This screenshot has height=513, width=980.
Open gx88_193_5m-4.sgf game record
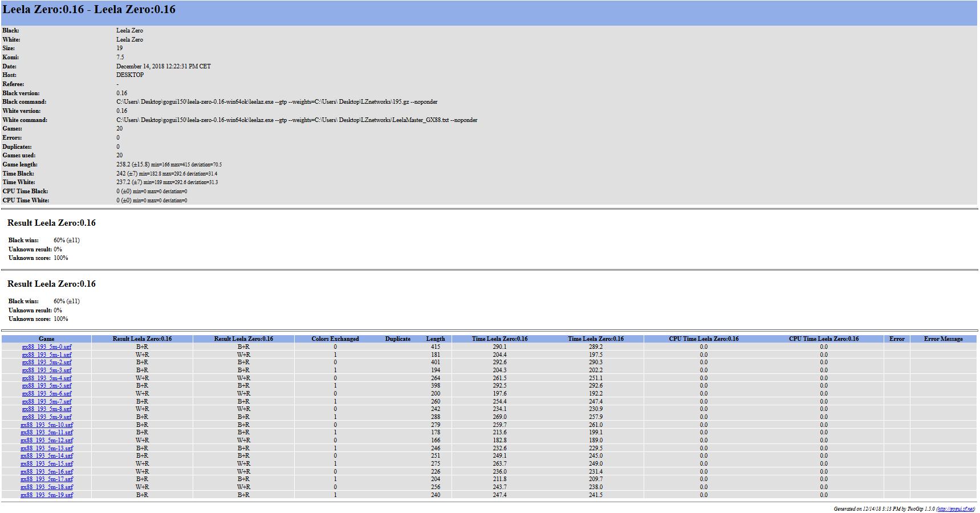click(x=47, y=378)
